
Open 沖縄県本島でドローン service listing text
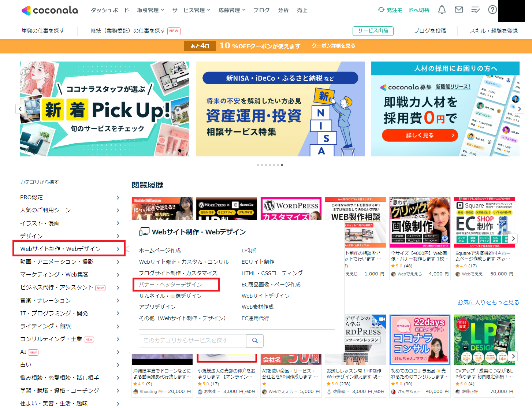162,374
